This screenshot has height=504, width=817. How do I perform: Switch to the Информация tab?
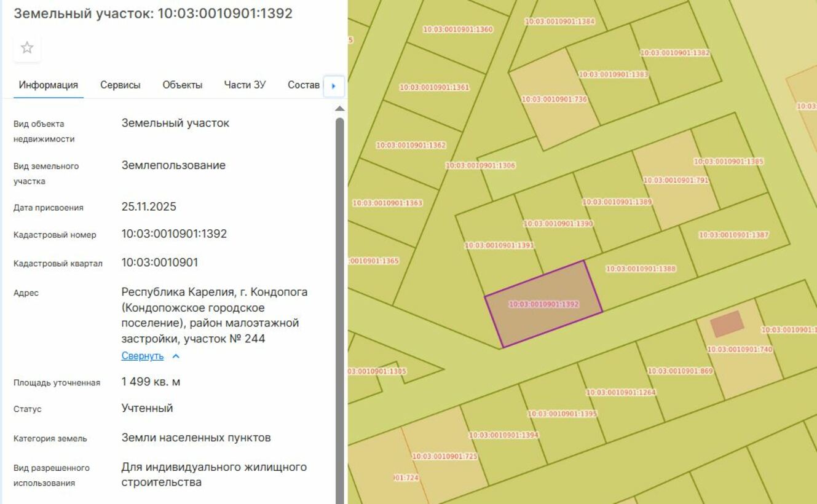click(x=48, y=85)
